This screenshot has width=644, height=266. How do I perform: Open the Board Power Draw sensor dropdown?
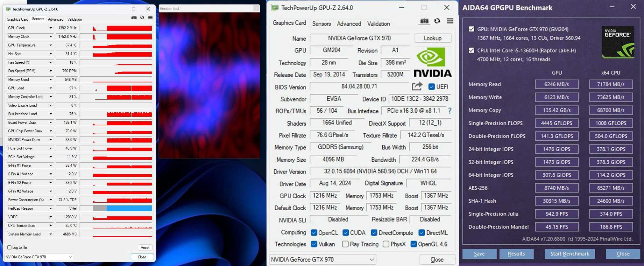[51, 122]
